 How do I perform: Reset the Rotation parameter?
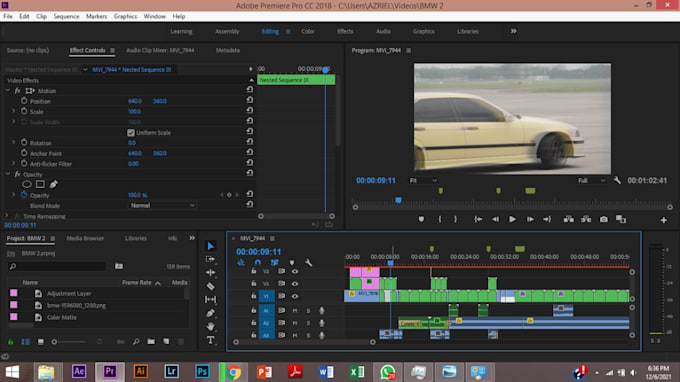click(250, 142)
